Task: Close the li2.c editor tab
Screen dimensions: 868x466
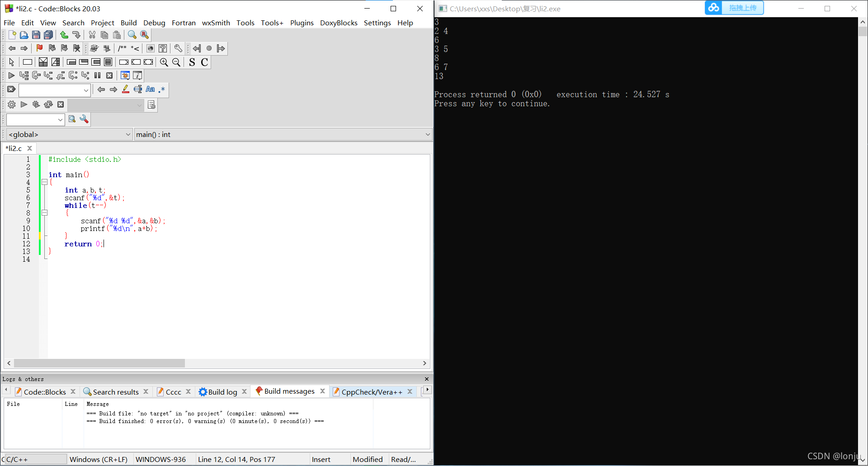Action: click(x=30, y=148)
